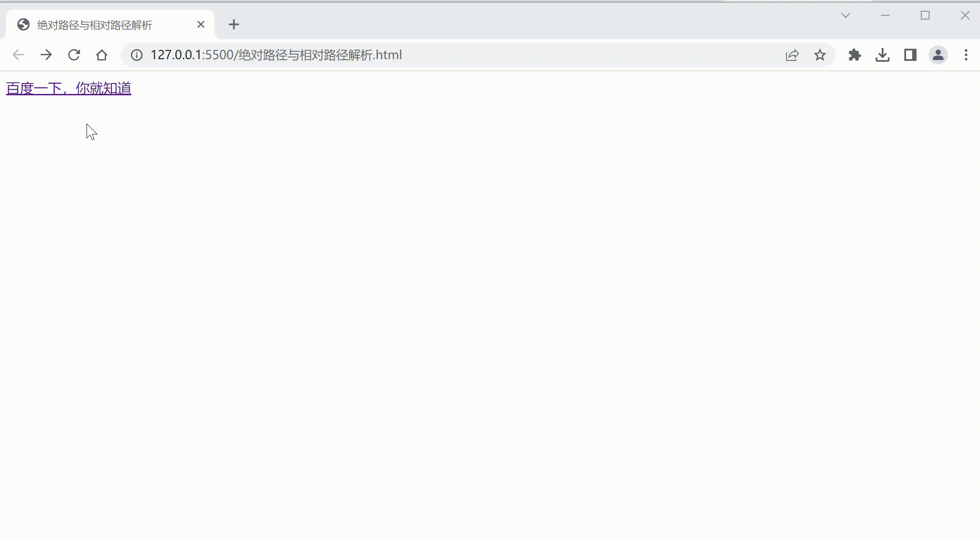Screen dimensions: 980x542
Task: Maximize the browser window
Action: (925, 16)
